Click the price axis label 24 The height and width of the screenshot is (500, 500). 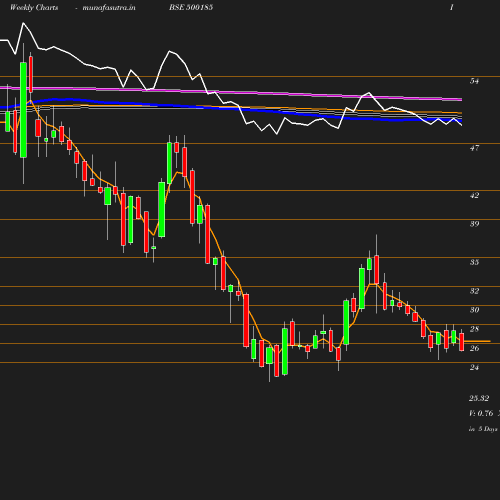[x=474, y=367]
